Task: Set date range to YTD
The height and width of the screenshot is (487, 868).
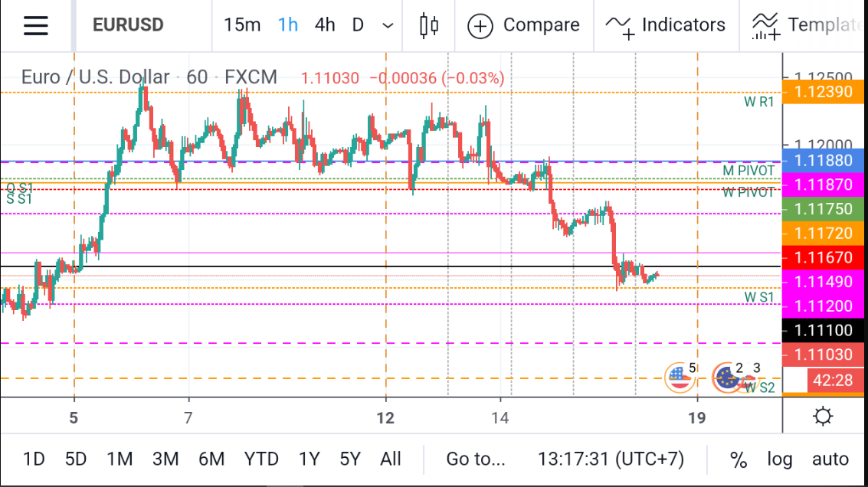Action: (x=261, y=459)
